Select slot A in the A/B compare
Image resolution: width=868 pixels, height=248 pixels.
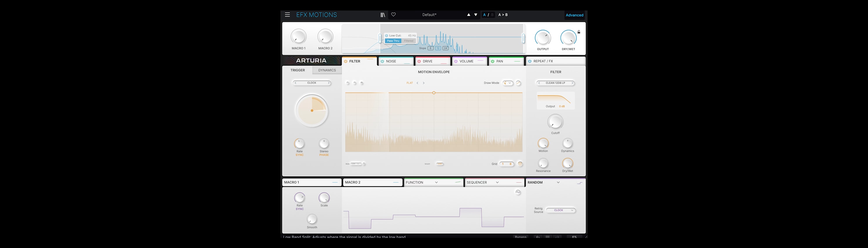click(484, 15)
